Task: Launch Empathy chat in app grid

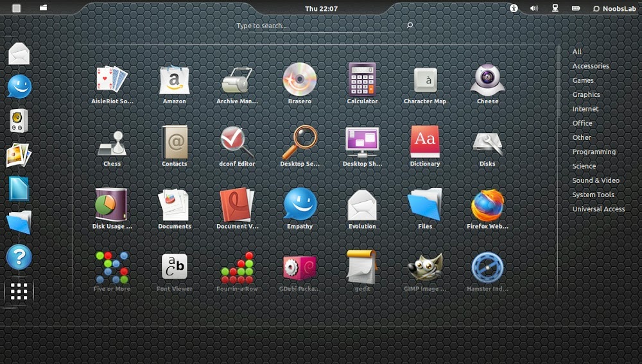Action: (x=300, y=209)
